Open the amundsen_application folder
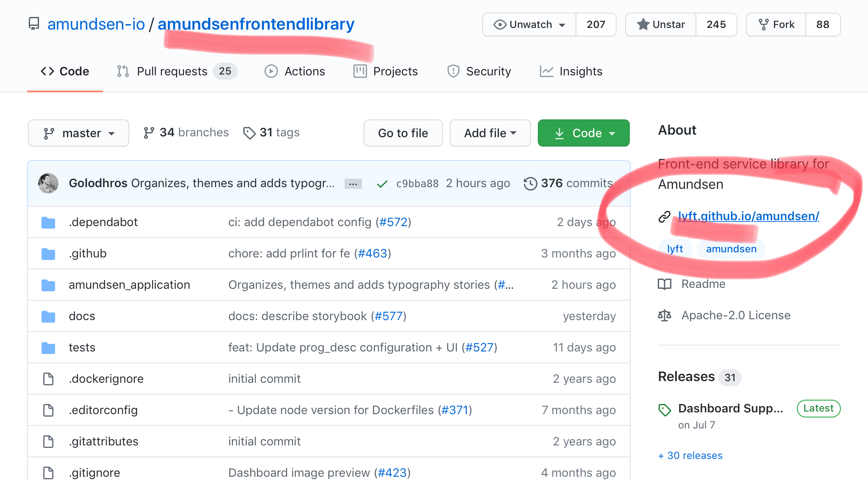Screen dimensions: 868x481 tap(129, 285)
